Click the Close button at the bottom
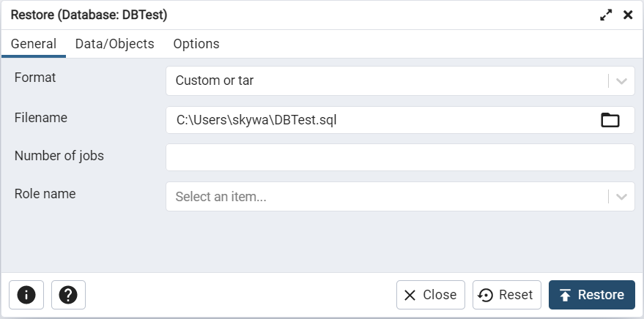The width and height of the screenshot is (644, 319). (430, 295)
